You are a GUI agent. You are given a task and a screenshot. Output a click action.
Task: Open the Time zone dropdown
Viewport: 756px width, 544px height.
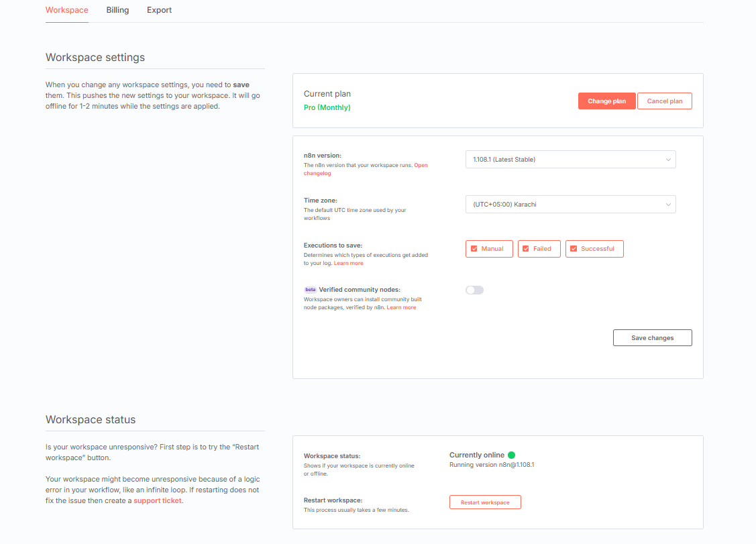pos(570,205)
